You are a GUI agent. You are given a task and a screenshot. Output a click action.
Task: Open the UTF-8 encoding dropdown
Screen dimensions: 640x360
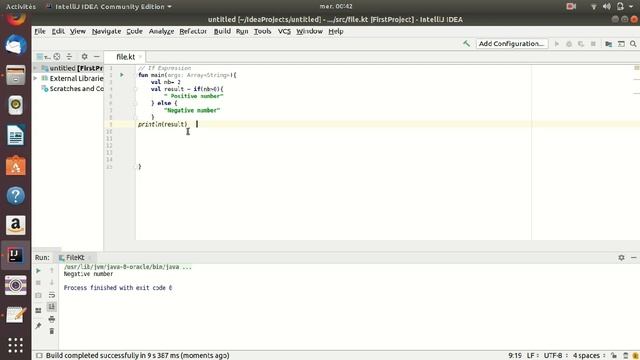tap(556, 356)
